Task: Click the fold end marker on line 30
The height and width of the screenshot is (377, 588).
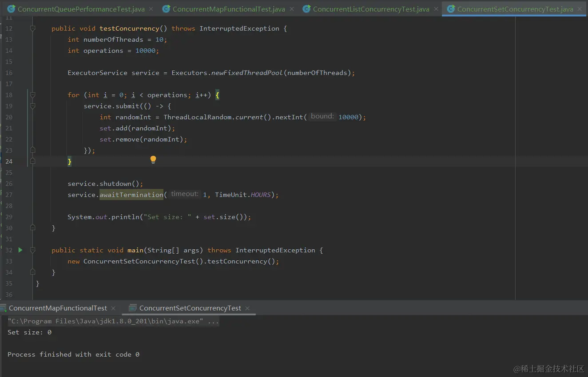Action: (x=33, y=228)
